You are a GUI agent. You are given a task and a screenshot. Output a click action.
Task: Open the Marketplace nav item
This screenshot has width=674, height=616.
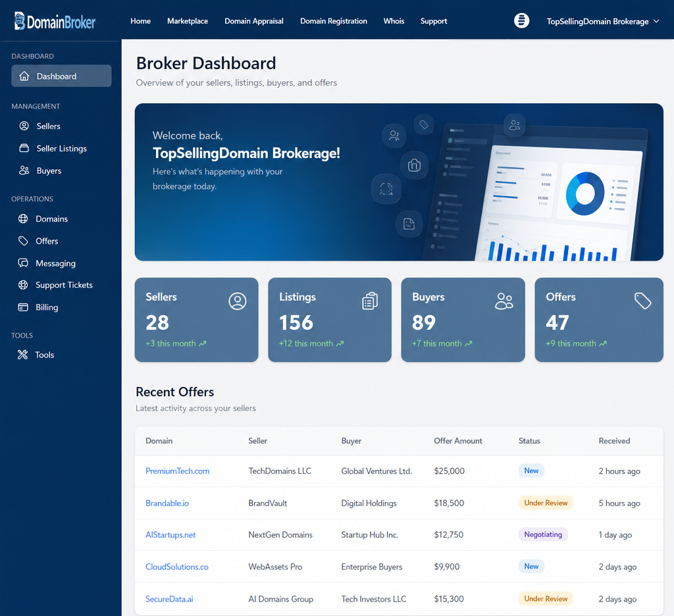click(188, 21)
